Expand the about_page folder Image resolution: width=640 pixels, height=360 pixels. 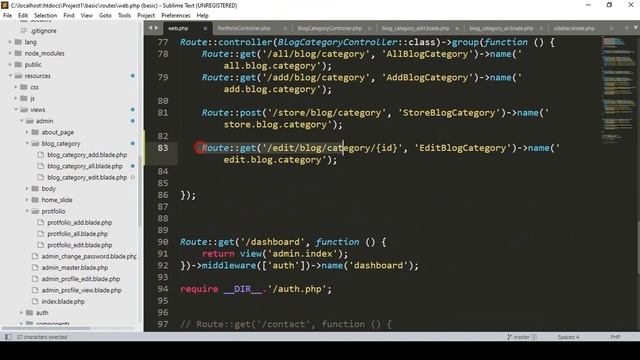pyautogui.click(x=27, y=132)
